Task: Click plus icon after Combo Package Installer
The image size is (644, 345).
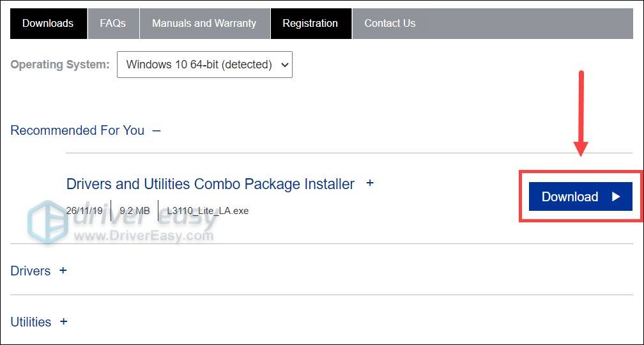Action: 370,183
